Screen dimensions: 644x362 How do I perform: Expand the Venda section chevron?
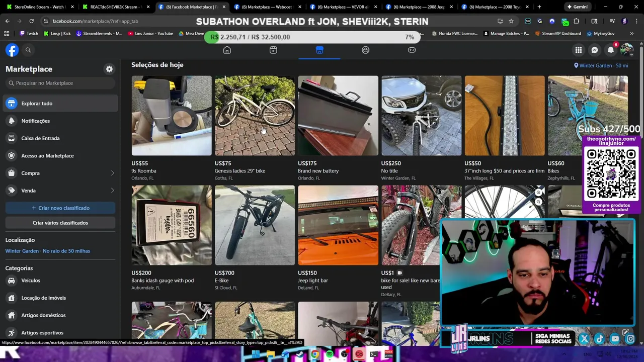[x=112, y=191]
